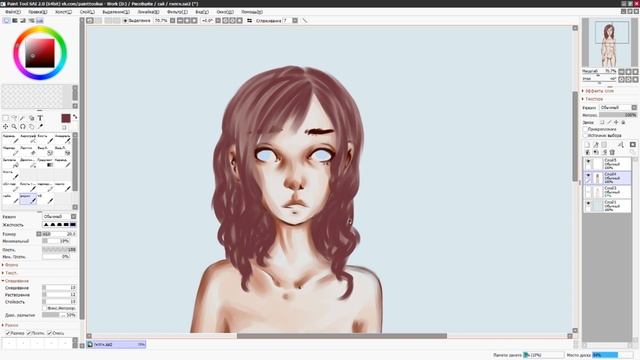Select the flattest brush hardness shape
The width and height of the screenshot is (640, 360).
[73, 224]
